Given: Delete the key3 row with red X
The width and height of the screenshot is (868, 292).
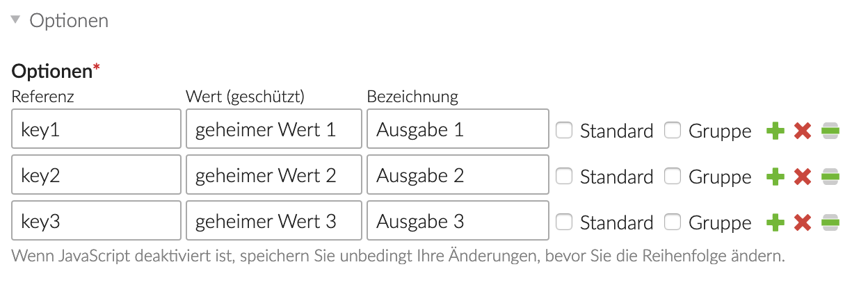Looking at the screenshot, I should (x=803, y=222).
